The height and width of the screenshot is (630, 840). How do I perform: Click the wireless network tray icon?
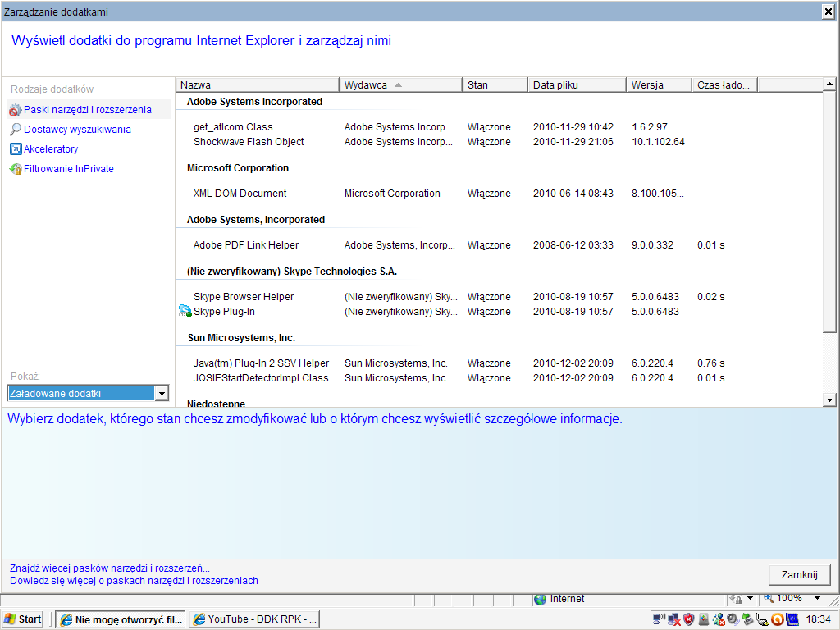coord(659,619)
